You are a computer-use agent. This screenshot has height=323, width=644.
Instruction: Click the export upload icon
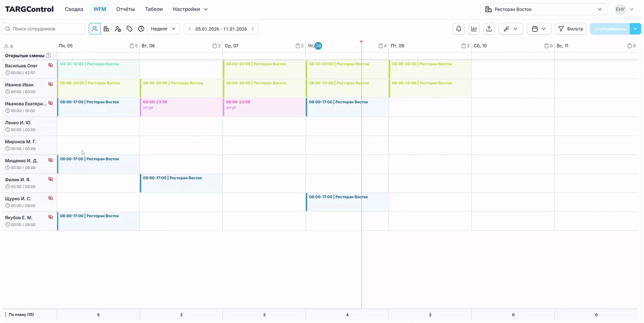[x=489, y=29]
